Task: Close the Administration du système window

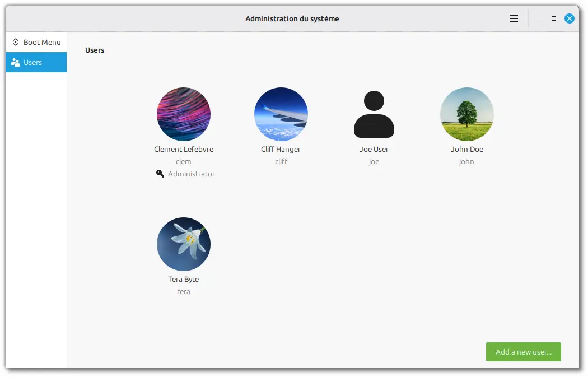Action: tap(570, 18)
